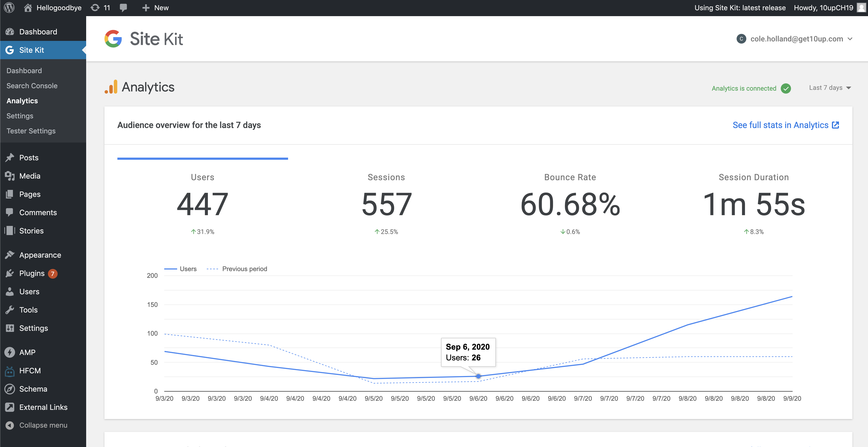This screenshot has width=868, height=447.
Task: Click the 0.6% change under Bounce Rate
Action: tap(570, 232)
